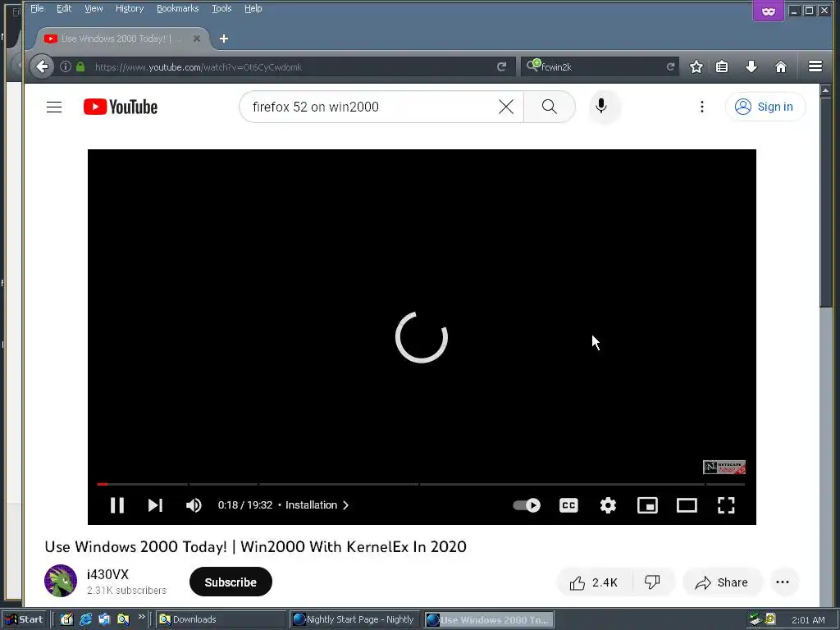Reload the current page
840x630 pixels.
(501, 66)
